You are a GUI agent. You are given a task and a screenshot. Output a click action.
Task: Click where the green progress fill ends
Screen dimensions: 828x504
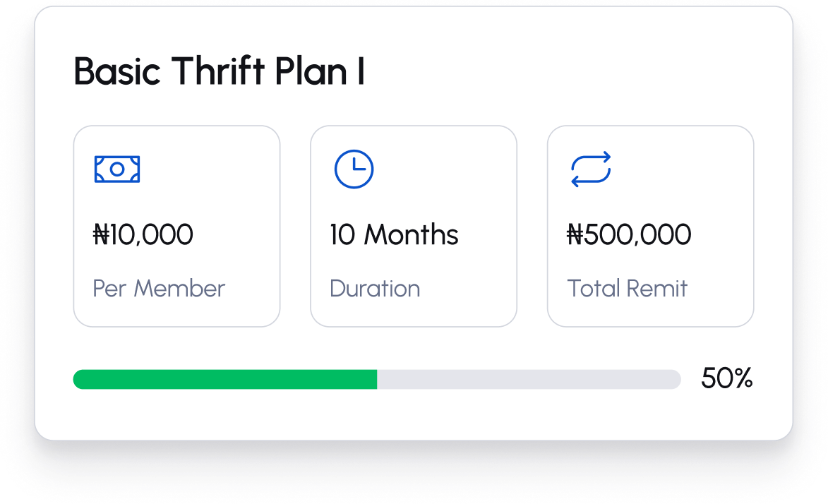(375, 379)
